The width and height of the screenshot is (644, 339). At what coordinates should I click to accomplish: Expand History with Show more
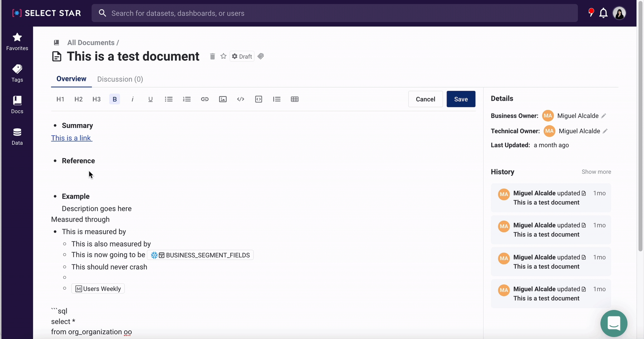(596, 172)
